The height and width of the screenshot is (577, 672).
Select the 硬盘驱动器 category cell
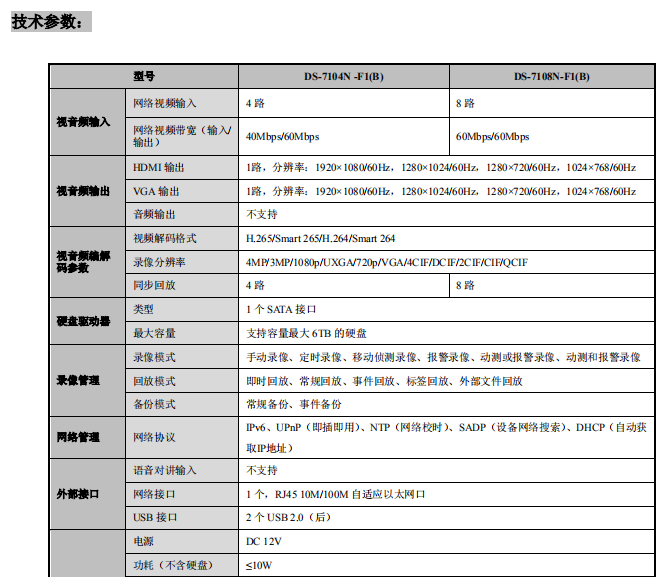87,321
